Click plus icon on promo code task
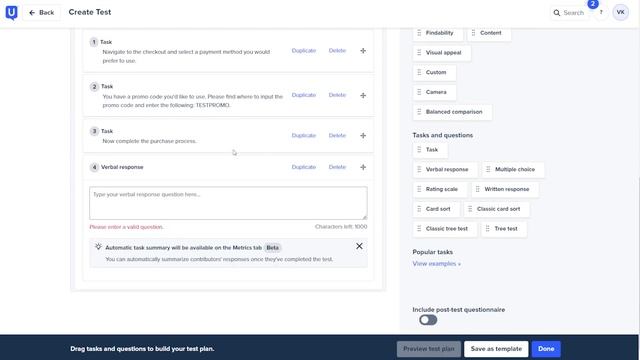Viewport: 640px width, 360px height. 363,95
